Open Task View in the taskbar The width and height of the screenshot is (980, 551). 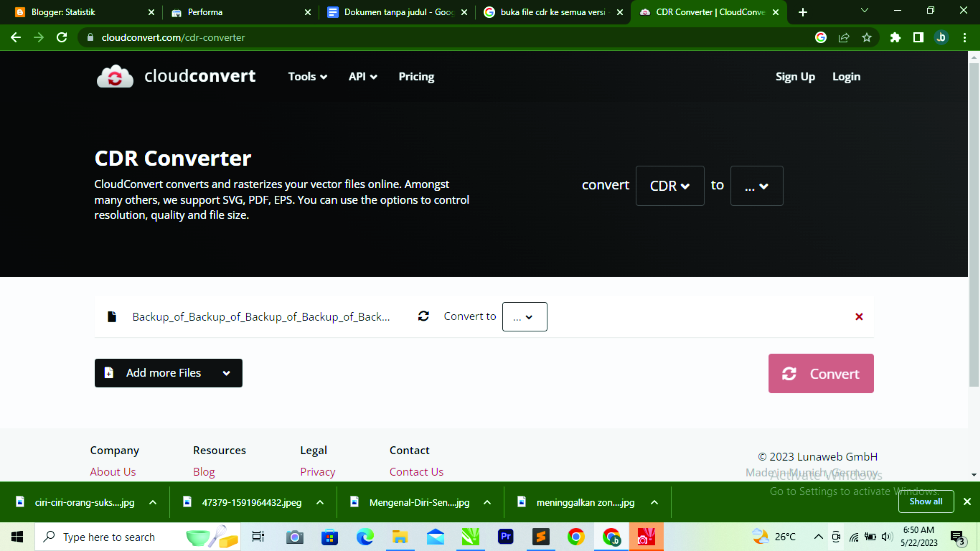coord(258,537)
